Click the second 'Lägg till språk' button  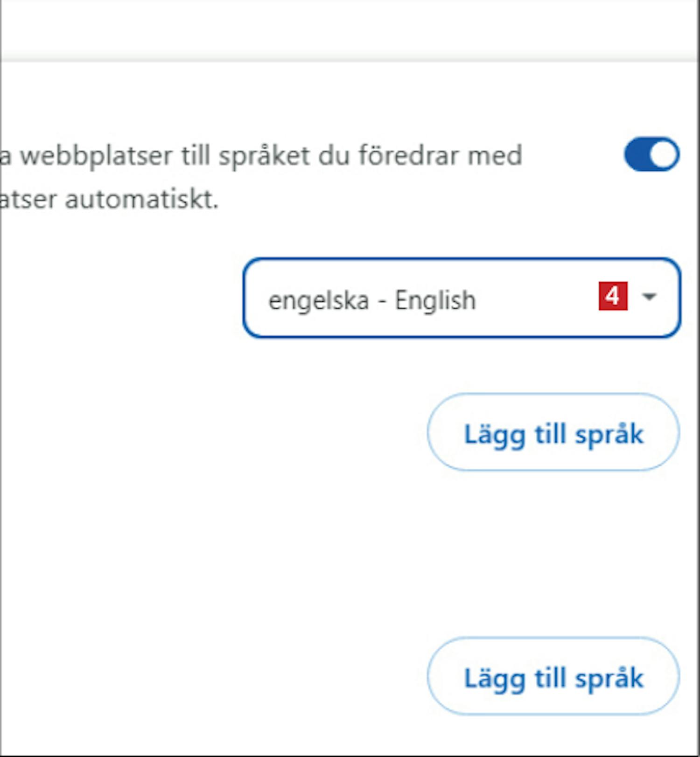553,676
